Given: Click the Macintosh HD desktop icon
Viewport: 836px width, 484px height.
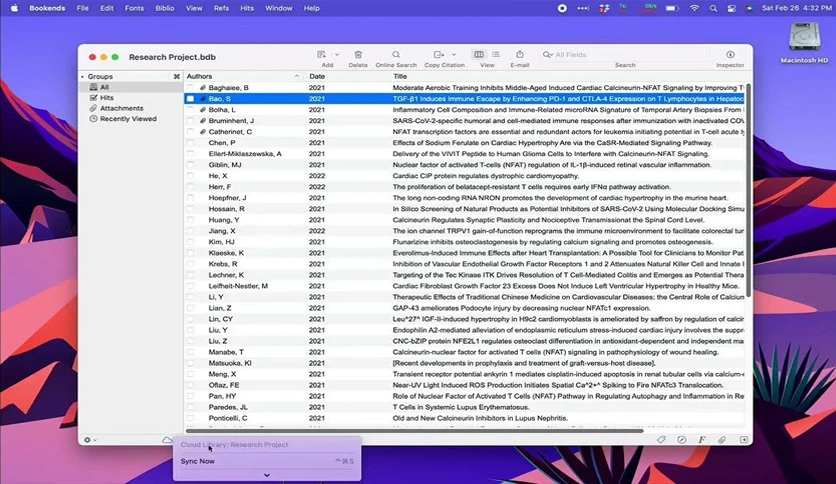Looking at the screenshot, I should tap(805, 43).
